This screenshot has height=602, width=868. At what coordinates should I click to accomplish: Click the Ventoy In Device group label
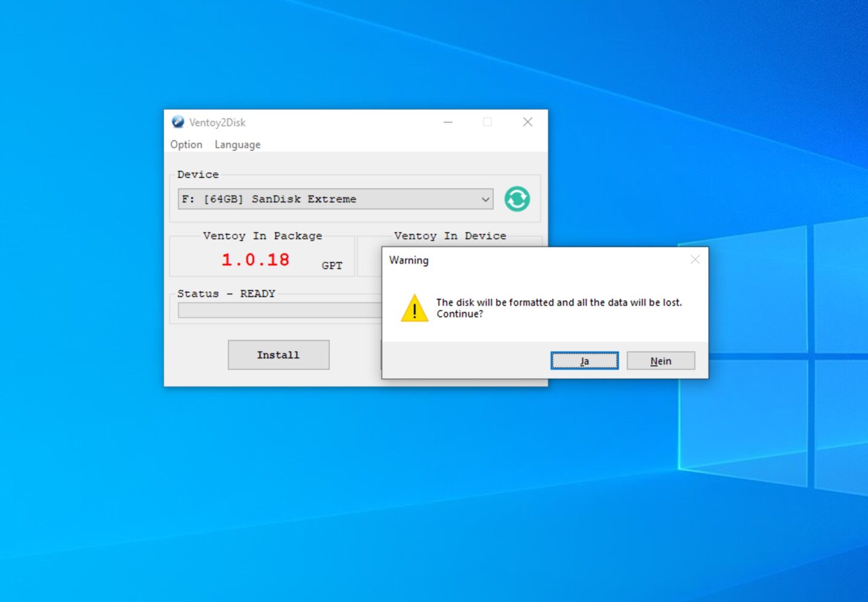(x=450, y=236)
